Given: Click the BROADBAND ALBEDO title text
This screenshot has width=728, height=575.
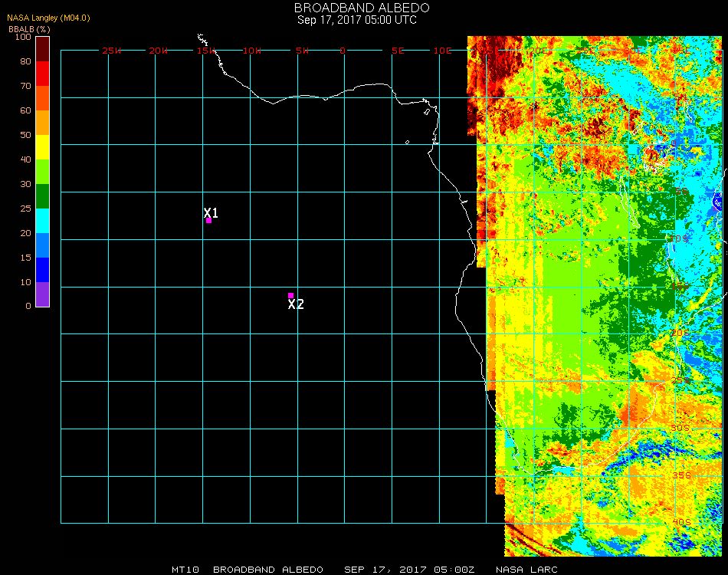Looking at the screenshot, I should tap(357, 8).
